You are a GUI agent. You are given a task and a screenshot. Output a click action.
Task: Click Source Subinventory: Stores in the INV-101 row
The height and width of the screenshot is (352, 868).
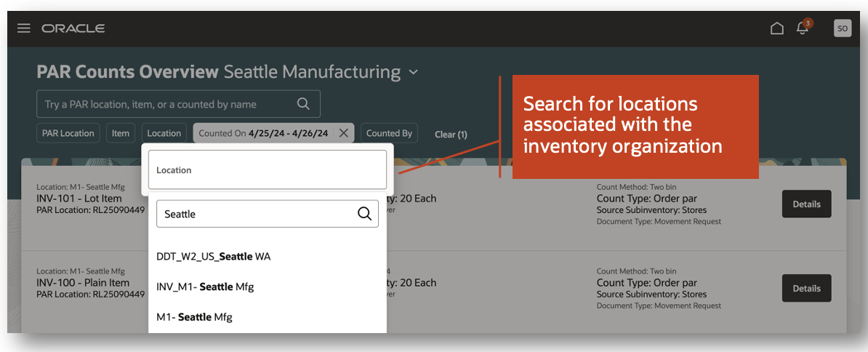pyautogui.click(x=651, y=209)
